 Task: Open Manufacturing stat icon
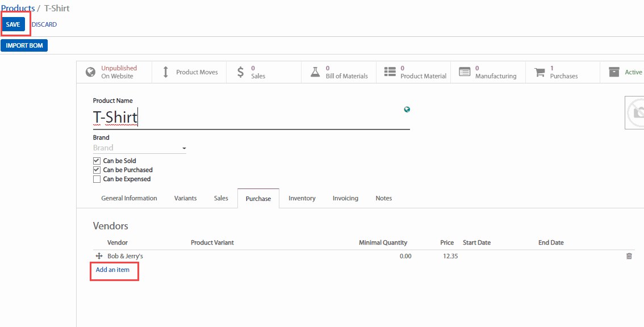pyautogui.click(x=465, y=72)
